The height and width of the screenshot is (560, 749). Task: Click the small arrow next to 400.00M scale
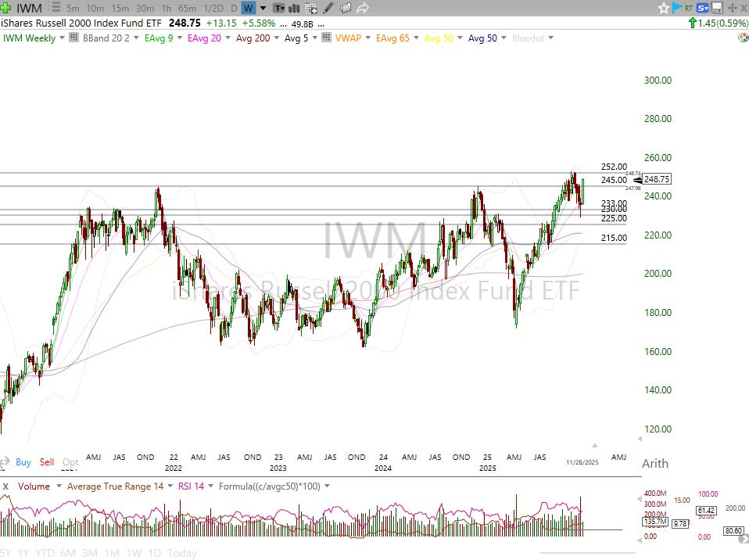640,499
